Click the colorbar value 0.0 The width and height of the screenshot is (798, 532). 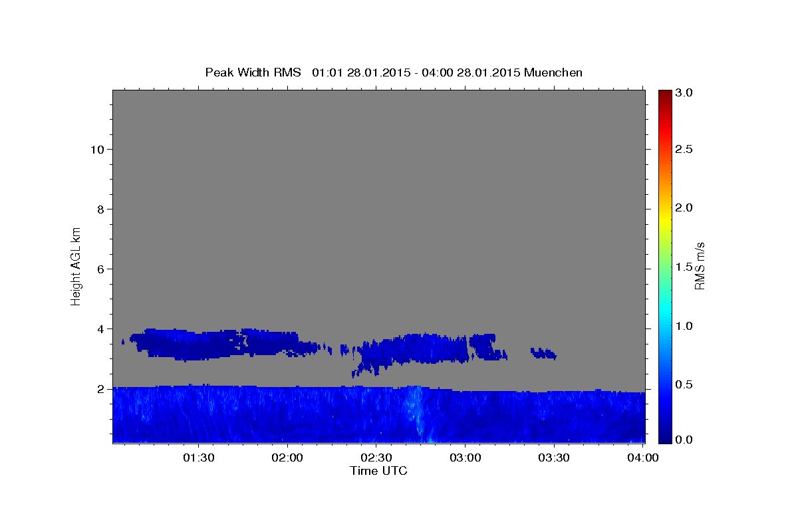685,440
